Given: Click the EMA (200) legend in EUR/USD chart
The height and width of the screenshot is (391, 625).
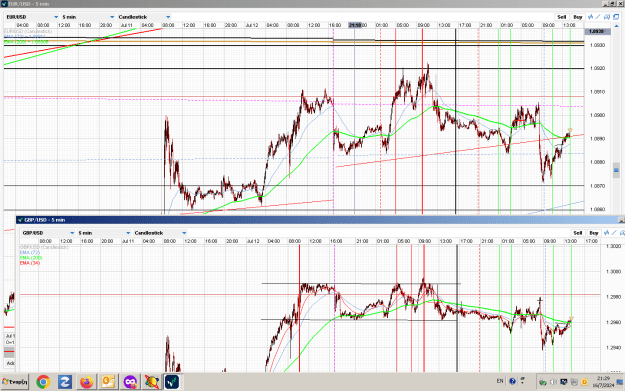Looking at the screenshot, I should tap(26, 41).
